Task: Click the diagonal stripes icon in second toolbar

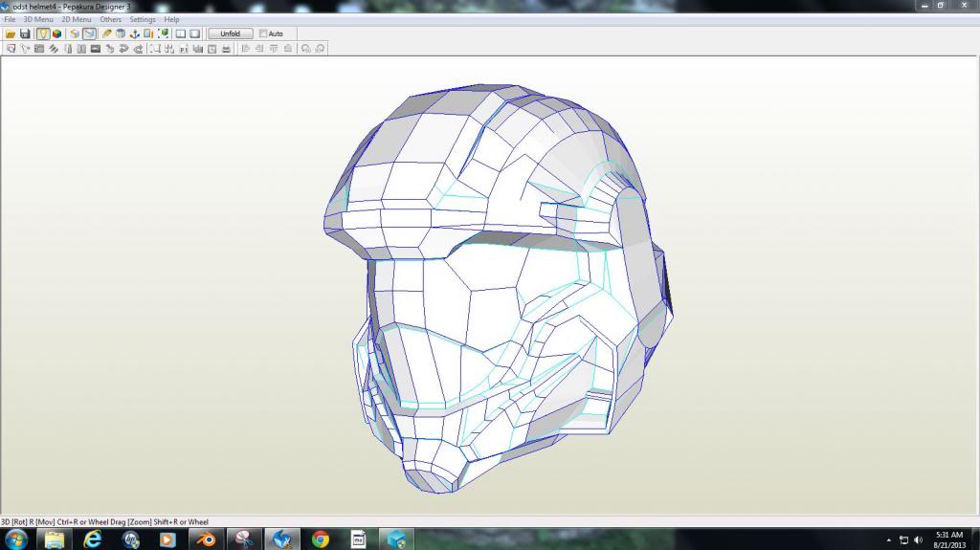Action: click(54, 49)
